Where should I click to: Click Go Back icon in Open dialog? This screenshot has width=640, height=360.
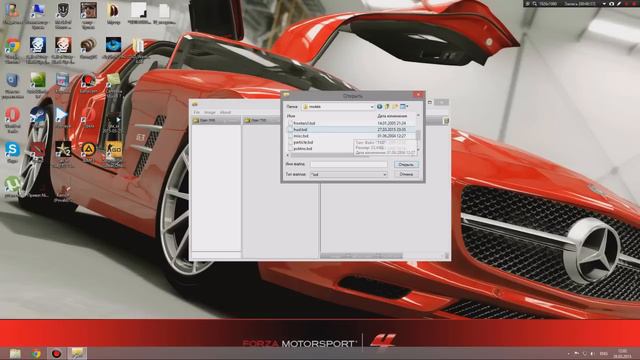click(380, 107)
